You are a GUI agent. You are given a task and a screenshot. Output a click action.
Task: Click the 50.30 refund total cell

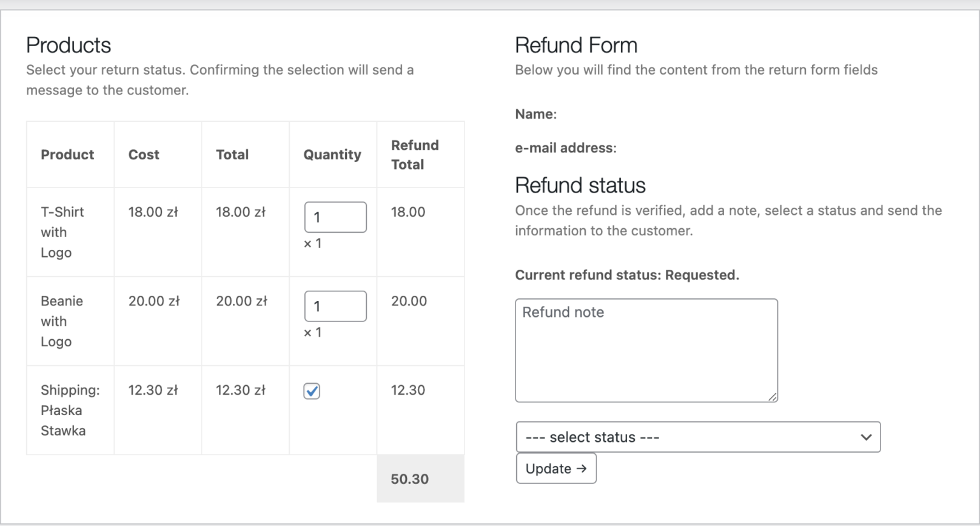409,479
